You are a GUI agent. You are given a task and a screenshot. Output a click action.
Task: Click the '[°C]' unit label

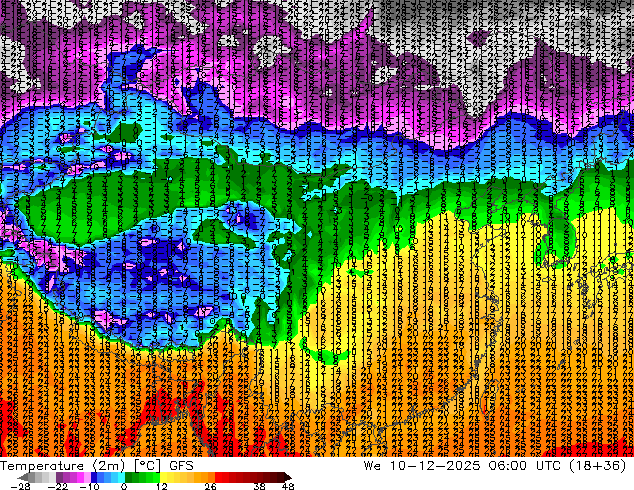[x=148, y=466]
